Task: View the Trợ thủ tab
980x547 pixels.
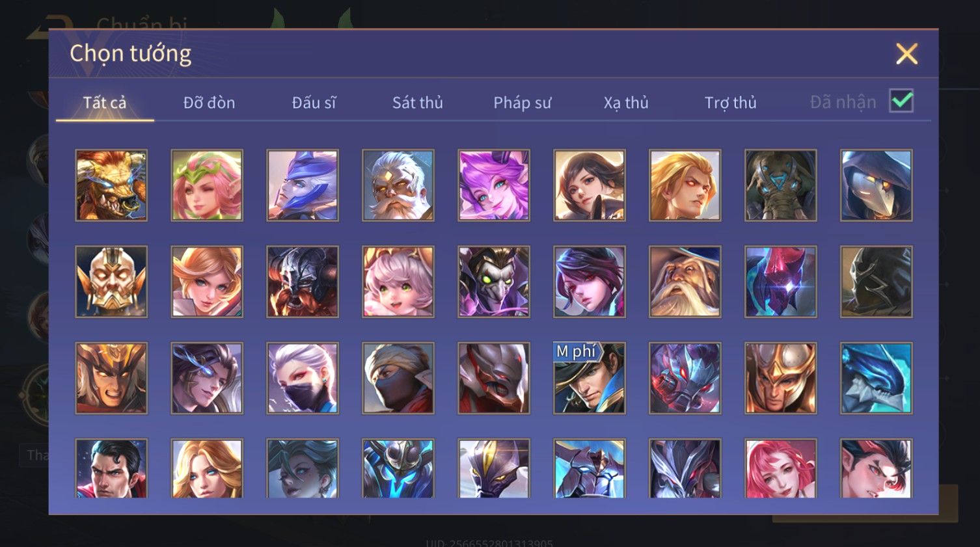Action: [731, 103]
